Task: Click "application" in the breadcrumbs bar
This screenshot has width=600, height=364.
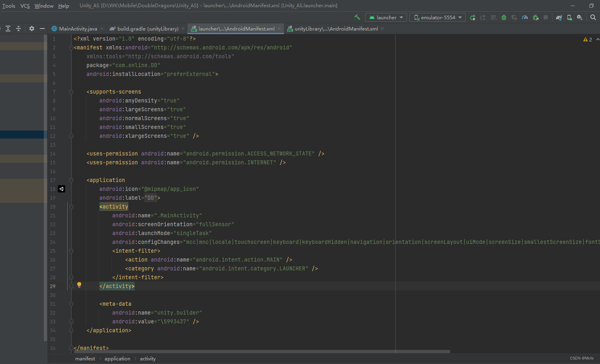Action: click(117, 358)
